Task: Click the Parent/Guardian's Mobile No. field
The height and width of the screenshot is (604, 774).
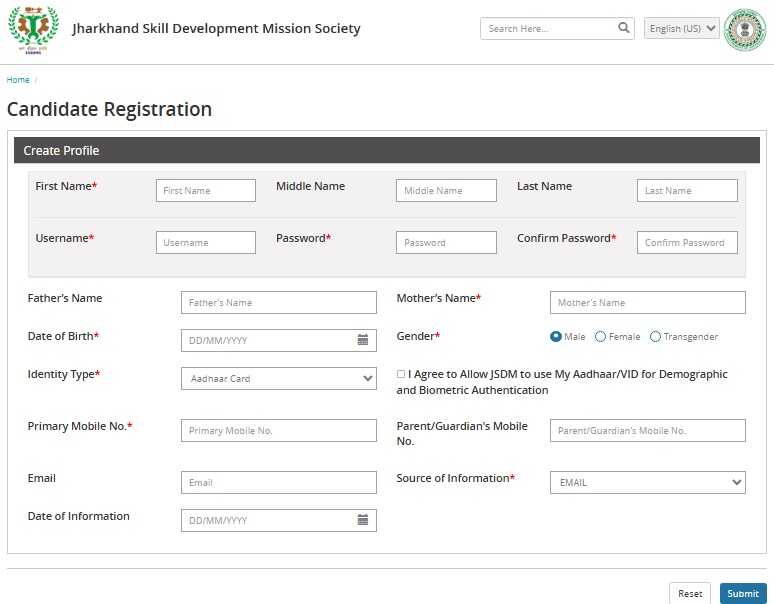Action: pos(648,430)
